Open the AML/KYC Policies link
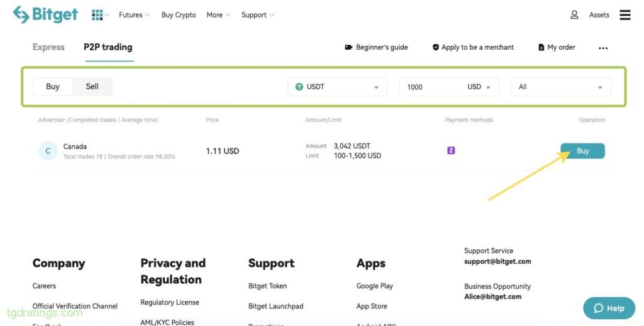 [167, 322]
